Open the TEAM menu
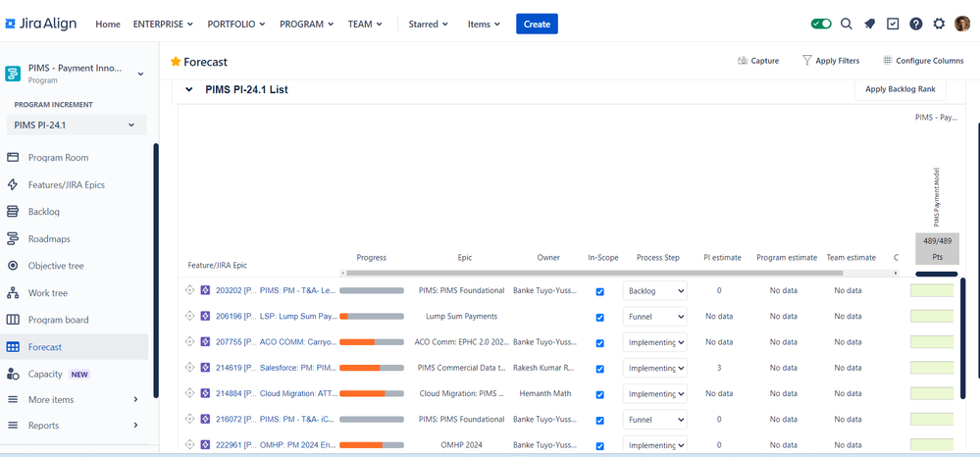 pos(365,24)
